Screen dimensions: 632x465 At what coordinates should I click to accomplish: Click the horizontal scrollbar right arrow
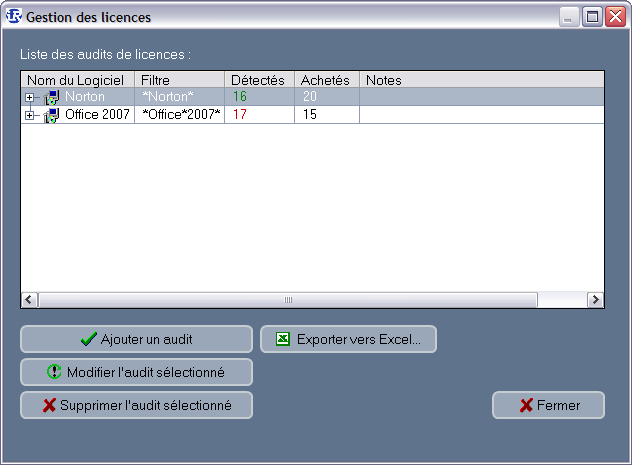click(595, 300)
